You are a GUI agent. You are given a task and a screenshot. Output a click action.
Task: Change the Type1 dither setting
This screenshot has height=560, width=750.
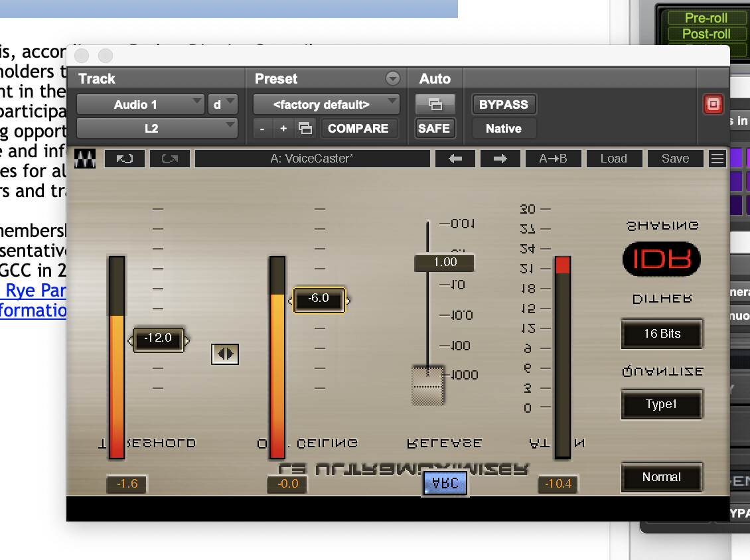point(662,404)
